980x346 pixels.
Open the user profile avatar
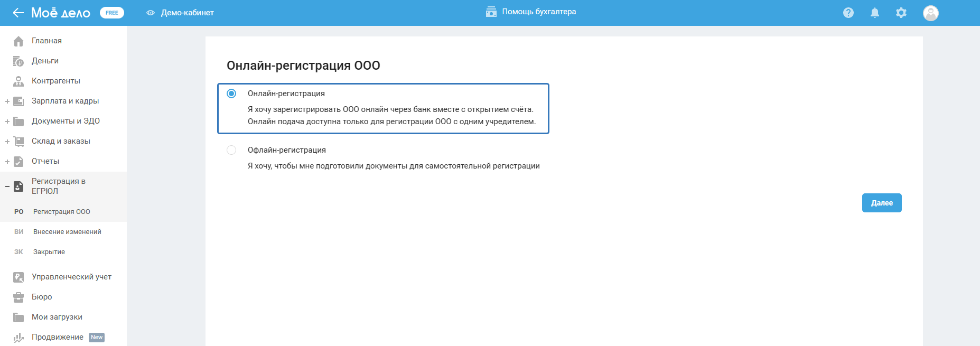point(931,13)
